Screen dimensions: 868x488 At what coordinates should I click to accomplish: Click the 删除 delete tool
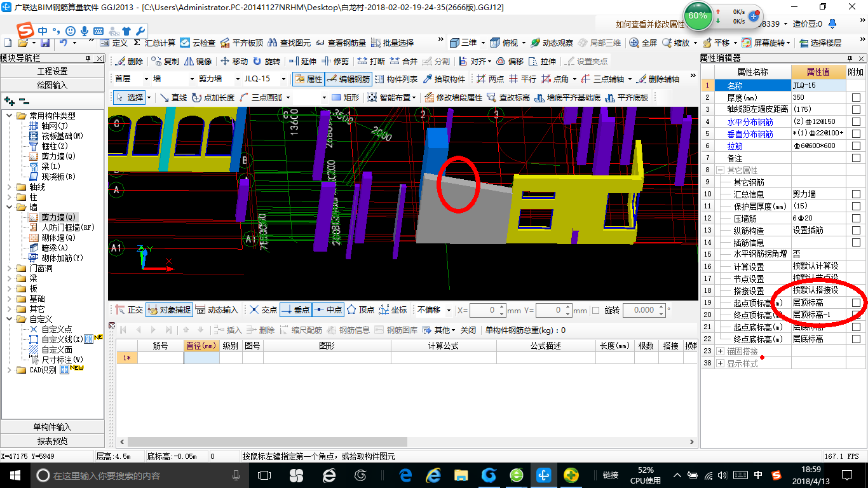pyautogui.click(x=130, y=62)
